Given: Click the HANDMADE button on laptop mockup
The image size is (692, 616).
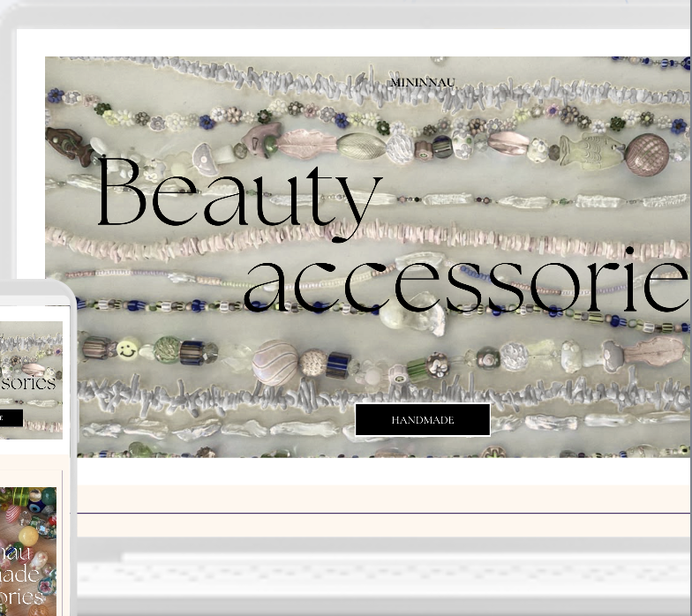Looking at the screenshot, I should pyautogui.click(x=423, y=420).
